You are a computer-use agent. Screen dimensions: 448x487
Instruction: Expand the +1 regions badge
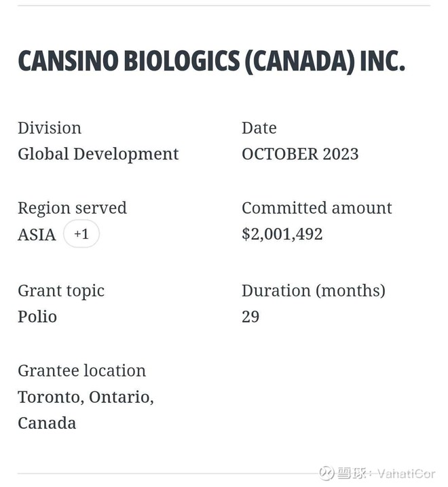point(81,234)
